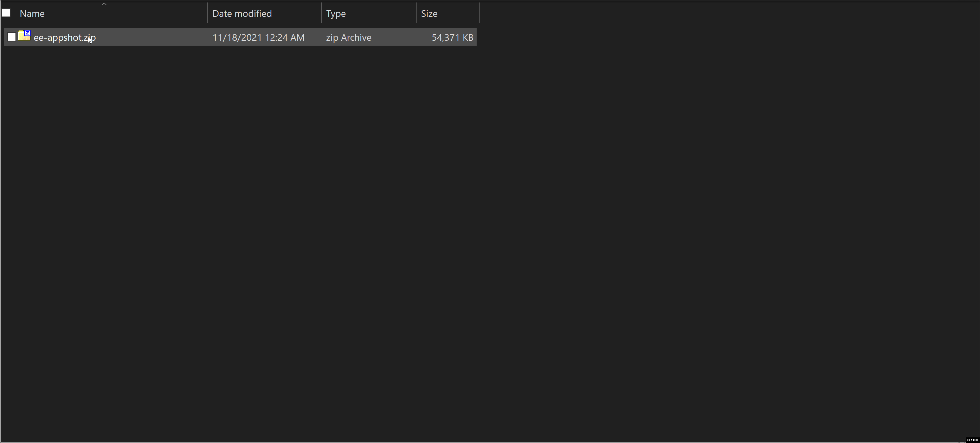Click the zip Archive type cell
Screen dimensions: 980x443
pyautogui.click(x=348, y=38)
